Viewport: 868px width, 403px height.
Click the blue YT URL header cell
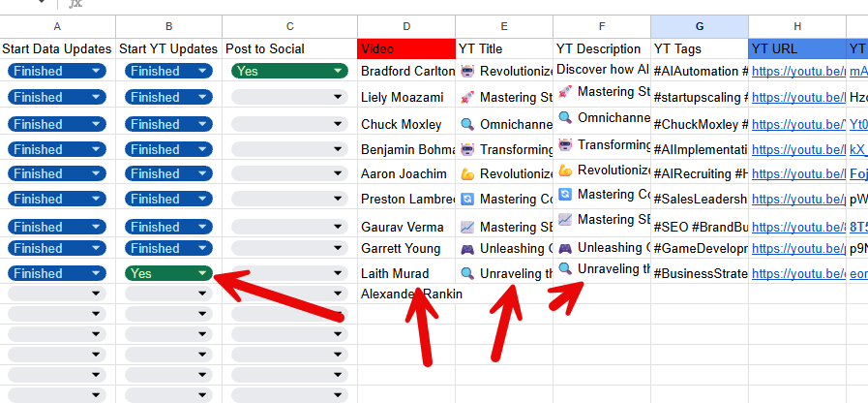click(796, 48)
